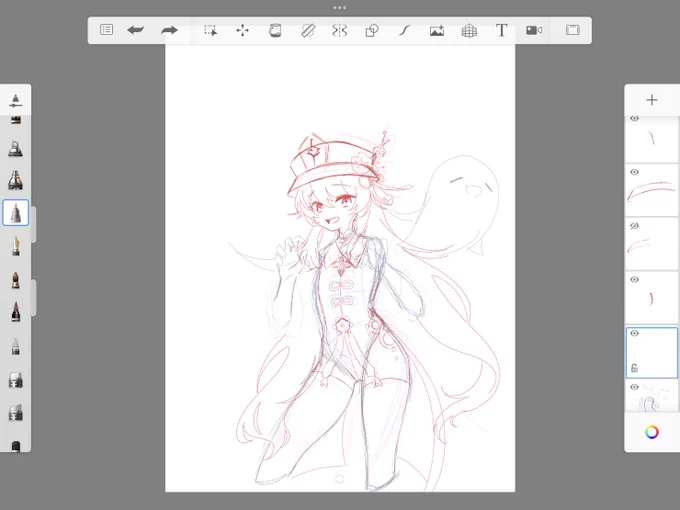The image size is (680, 510).
Task: Choose the black-and-red tipped brush
Action: tap(16, 312)
